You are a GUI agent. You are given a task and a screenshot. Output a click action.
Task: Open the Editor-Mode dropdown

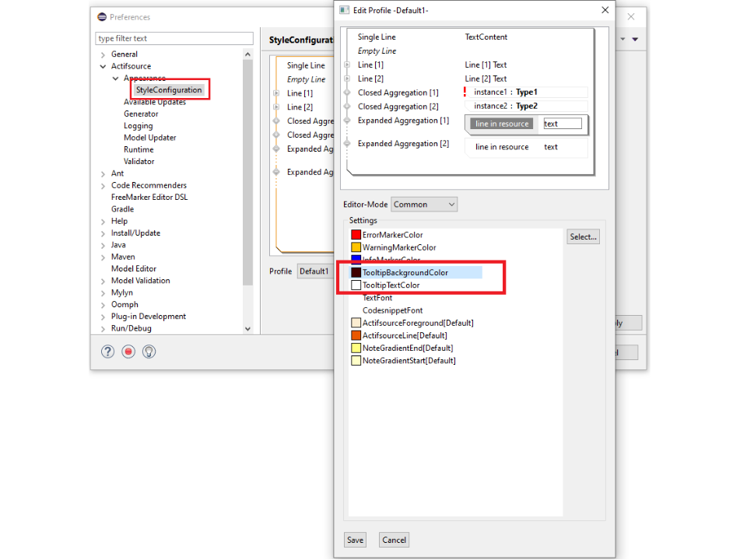[x=424, y=205]
